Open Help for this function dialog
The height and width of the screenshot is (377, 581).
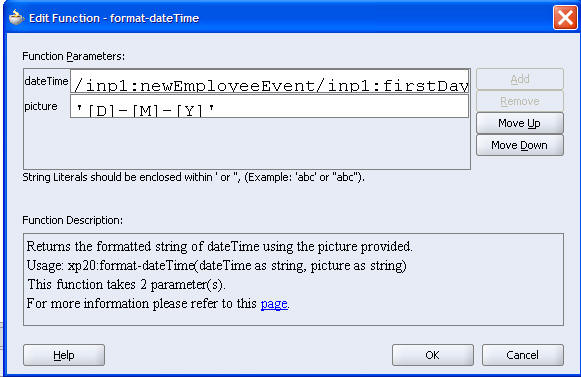(x=64, y=355)
